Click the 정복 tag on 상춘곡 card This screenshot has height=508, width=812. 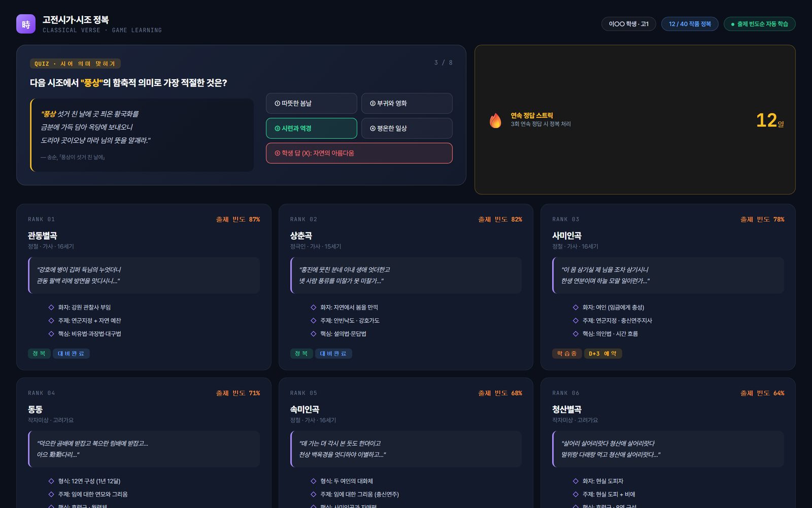click(x=301, y=354)
